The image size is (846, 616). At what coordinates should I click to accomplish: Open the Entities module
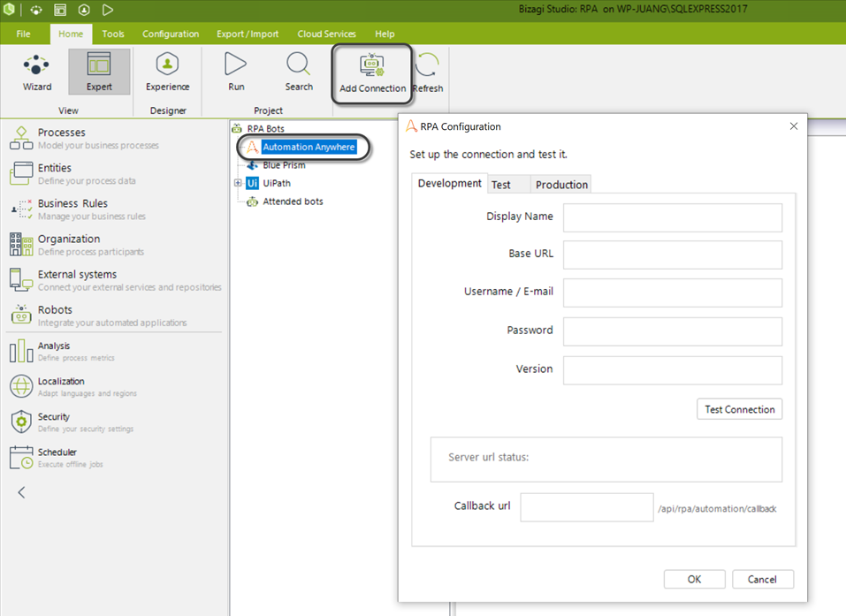(72, 174)
